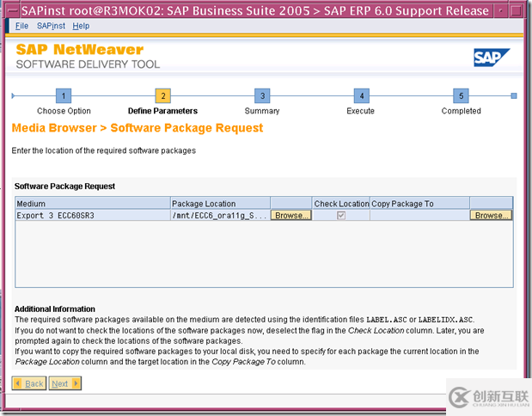Open the SAPinst menu
532x416 pixels.
(x=51, y=26)
